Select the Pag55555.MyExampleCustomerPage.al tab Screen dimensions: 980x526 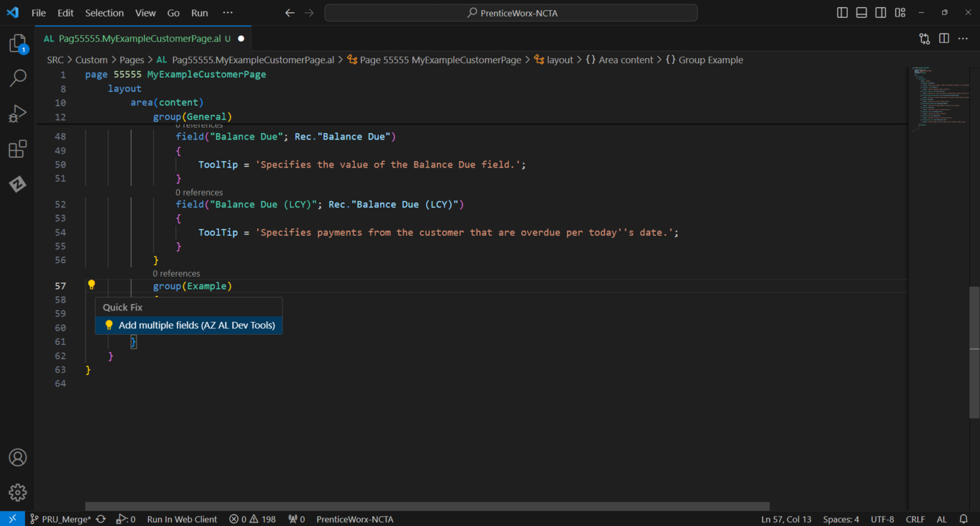[136, 38]
